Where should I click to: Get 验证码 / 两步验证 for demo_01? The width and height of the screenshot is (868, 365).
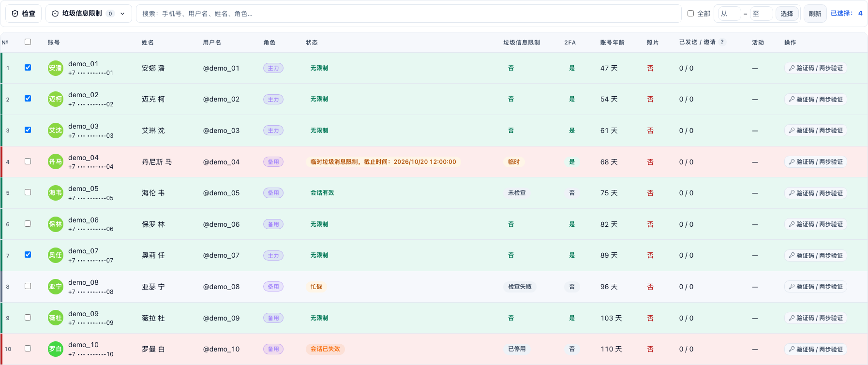coord(816,68)
